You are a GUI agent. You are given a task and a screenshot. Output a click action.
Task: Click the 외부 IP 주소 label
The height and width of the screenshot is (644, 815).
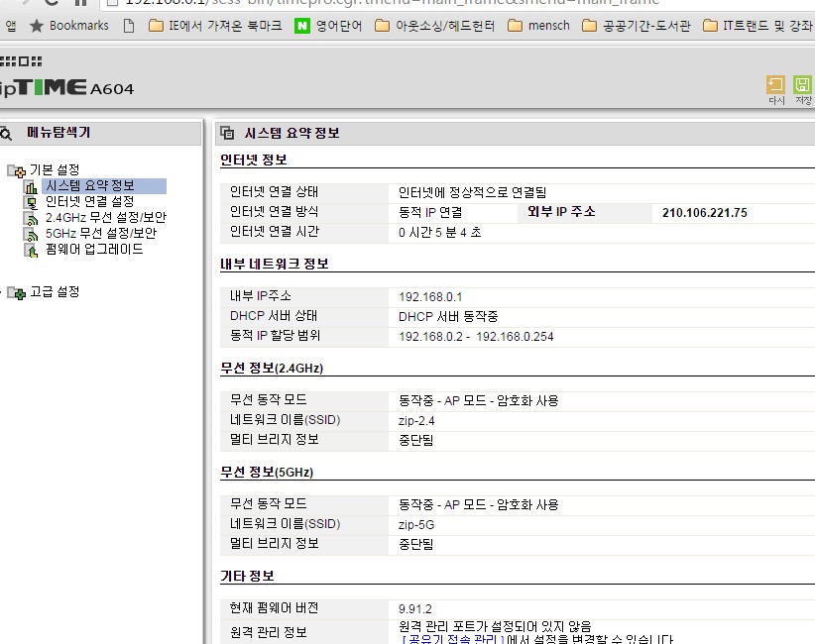[x=561, y=212]
